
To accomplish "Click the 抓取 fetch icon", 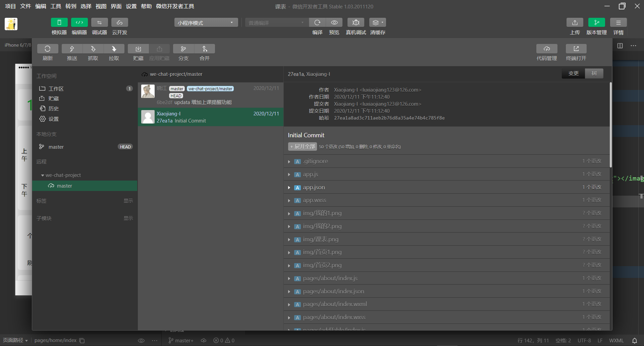I will pyautogui.click(x=93, y=49).
